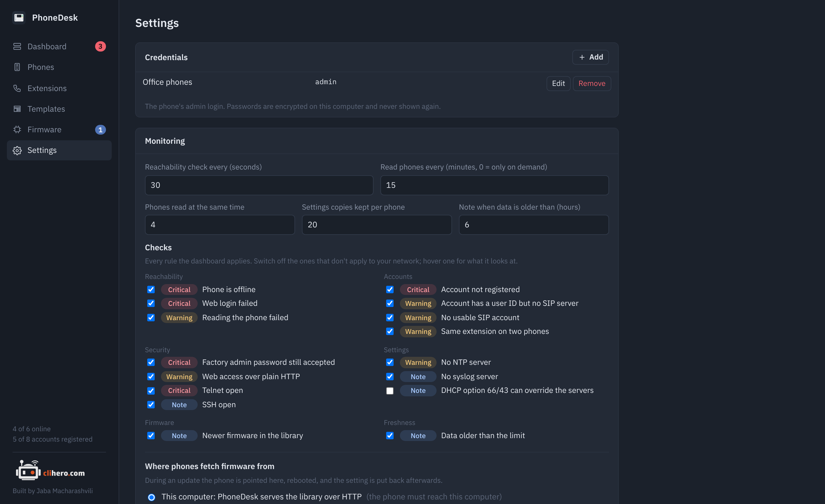
Task: Toggle the Web login failed check
Action: tap(151, 303)
